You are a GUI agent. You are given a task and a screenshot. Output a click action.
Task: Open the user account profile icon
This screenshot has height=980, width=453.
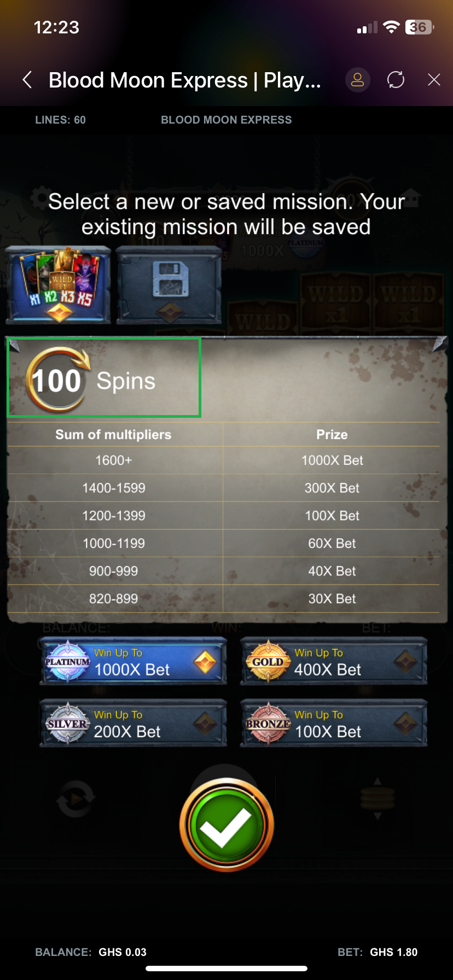[x=357, y=80]
